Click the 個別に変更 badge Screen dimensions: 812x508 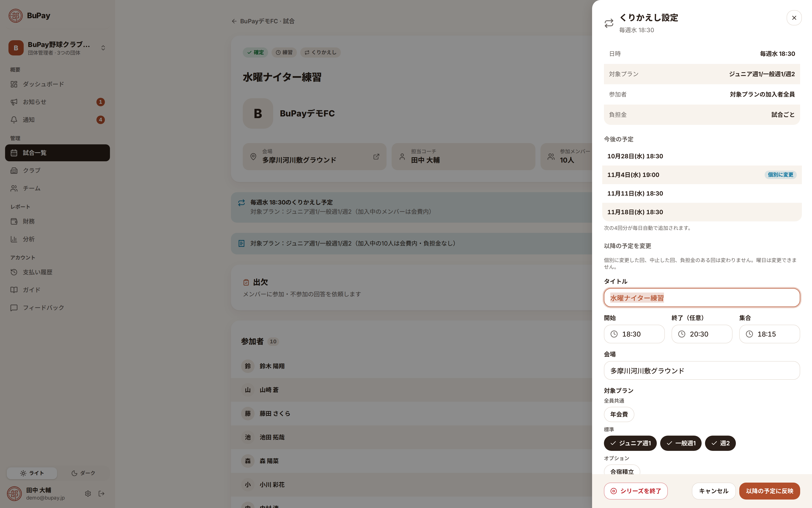click(x=780, y=175)
